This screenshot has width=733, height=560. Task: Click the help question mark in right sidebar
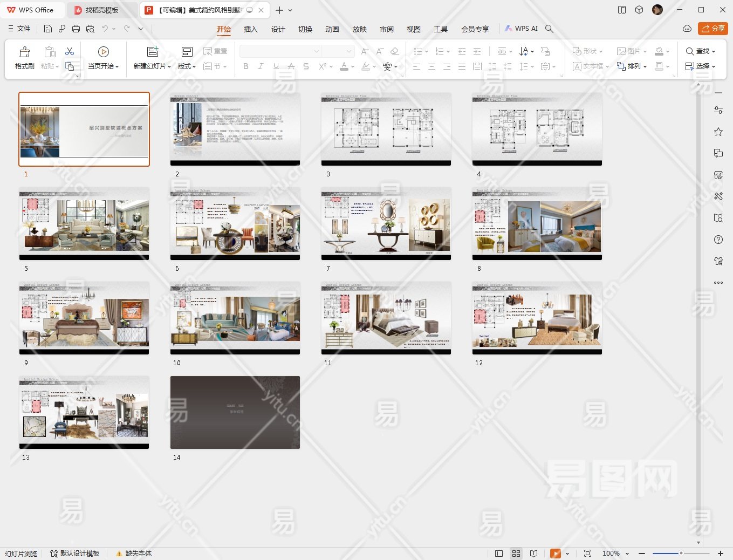tap(718, 240)
